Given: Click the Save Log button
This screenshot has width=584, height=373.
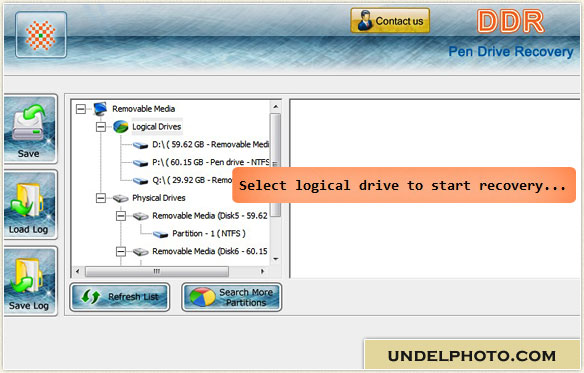Looking at the screenshot, I should click(30, 281).
